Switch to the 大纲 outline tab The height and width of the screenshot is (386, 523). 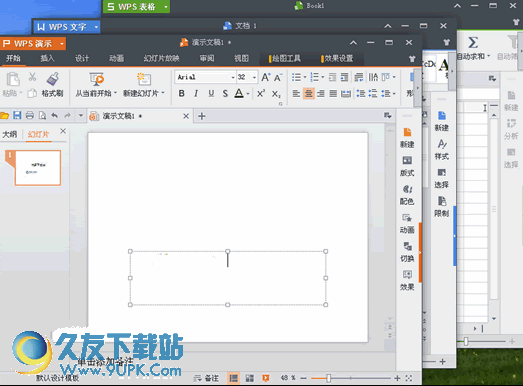click(10, 134)
